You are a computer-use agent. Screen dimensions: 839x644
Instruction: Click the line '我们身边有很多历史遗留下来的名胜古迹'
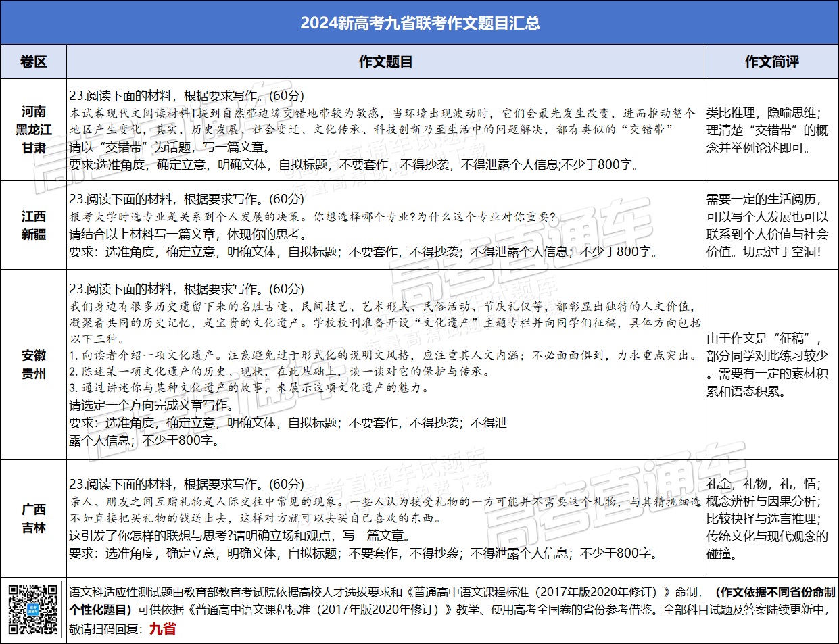[179, 307]
